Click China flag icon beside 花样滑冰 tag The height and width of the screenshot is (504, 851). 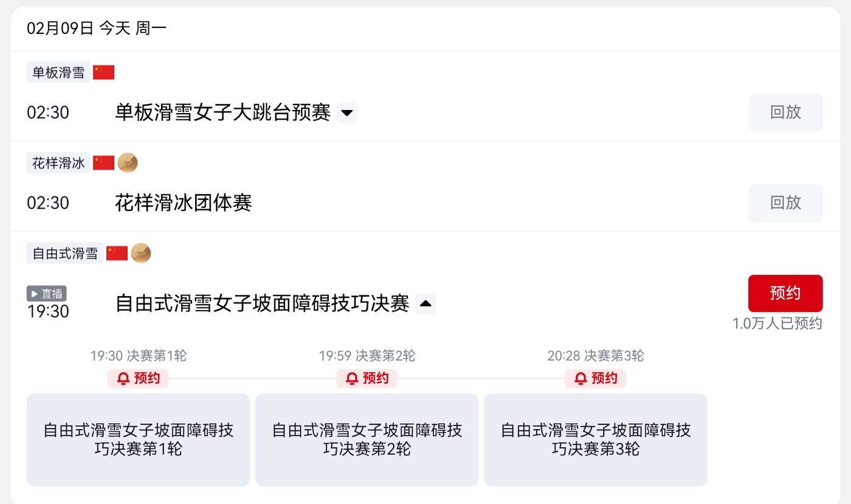click(x=103, y=162)
